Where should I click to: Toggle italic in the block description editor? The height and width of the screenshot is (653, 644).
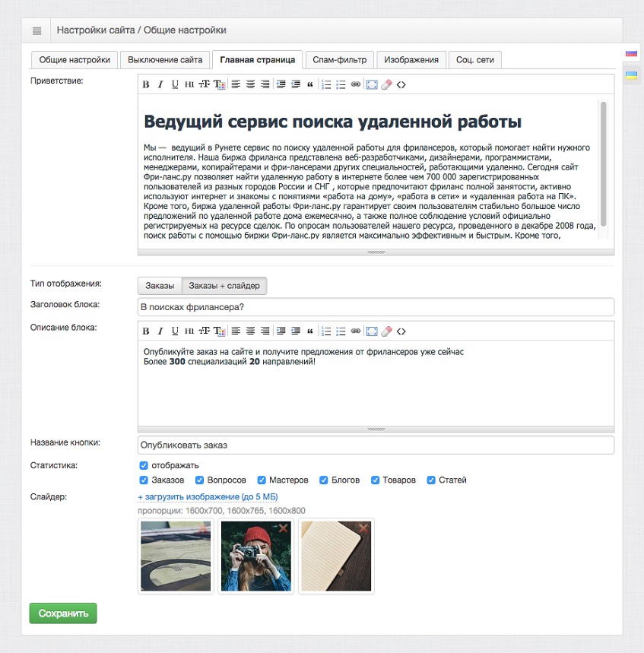click(x=160, y=331)
